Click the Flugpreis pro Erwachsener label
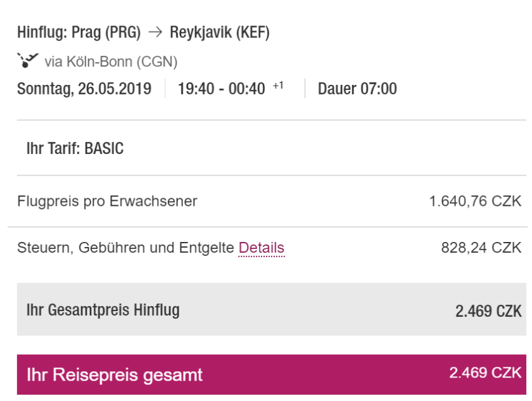532x401 pixels. point(107,201)
